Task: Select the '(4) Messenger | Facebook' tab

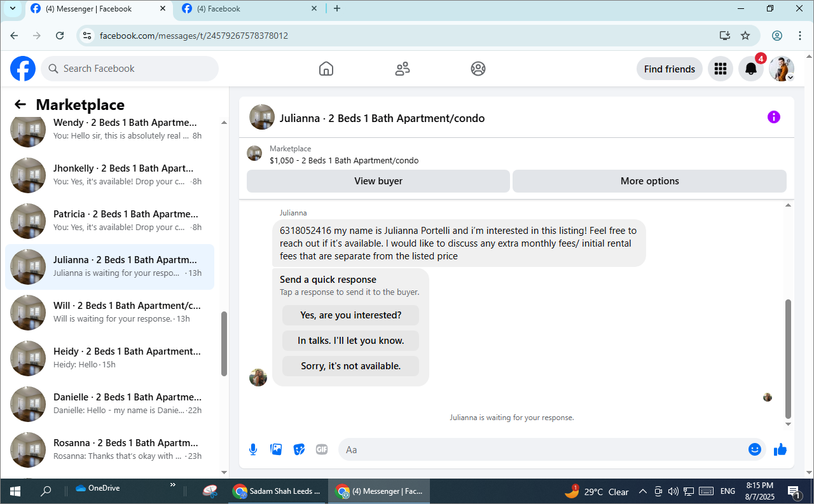Action: [x=99, y=9]
